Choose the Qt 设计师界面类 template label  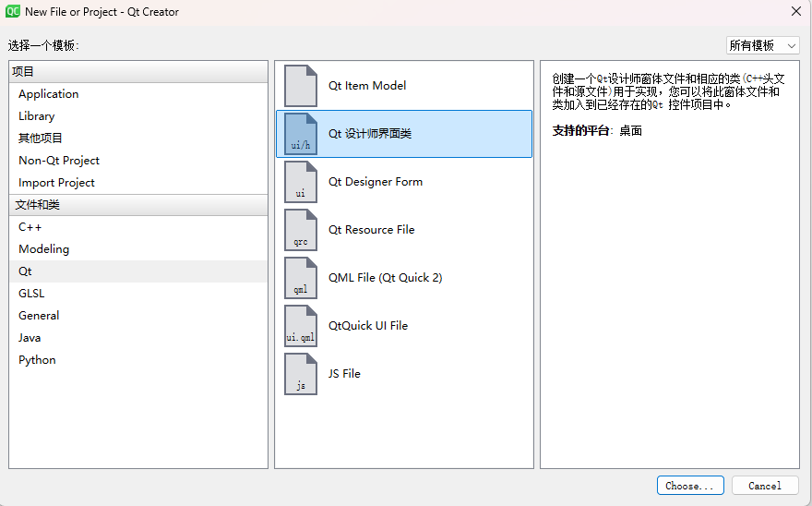click(370, 134)
